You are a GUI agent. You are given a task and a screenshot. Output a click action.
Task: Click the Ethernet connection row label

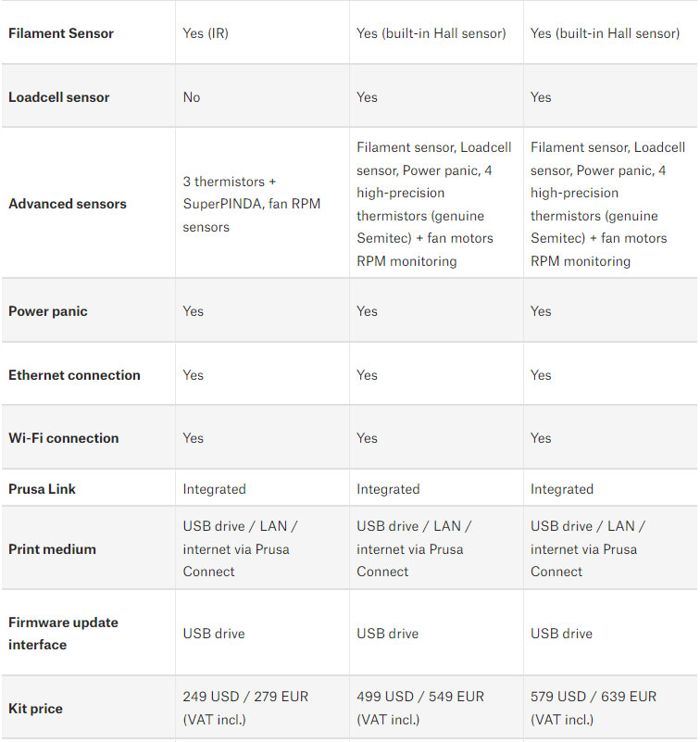coord(74,375)
